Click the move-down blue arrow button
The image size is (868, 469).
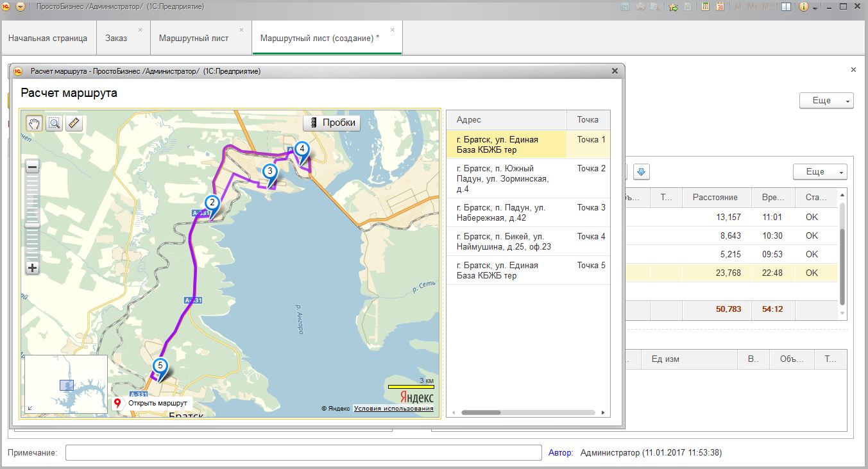(642, 171)
